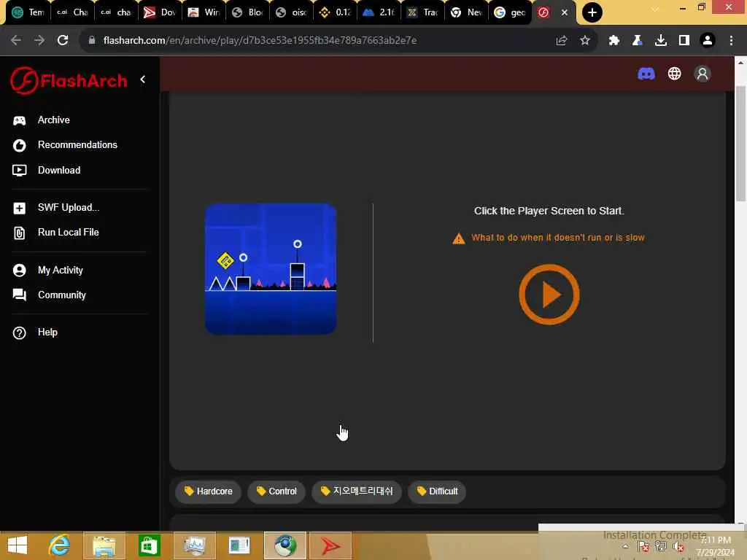Go back with the browser back arrow

pyautogui.click(x=16, y=41)
